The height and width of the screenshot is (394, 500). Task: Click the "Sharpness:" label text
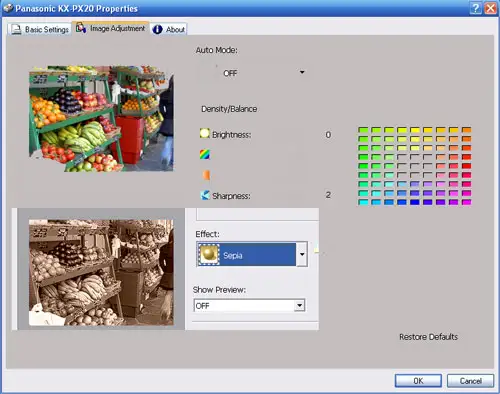[x=231, y=196]
